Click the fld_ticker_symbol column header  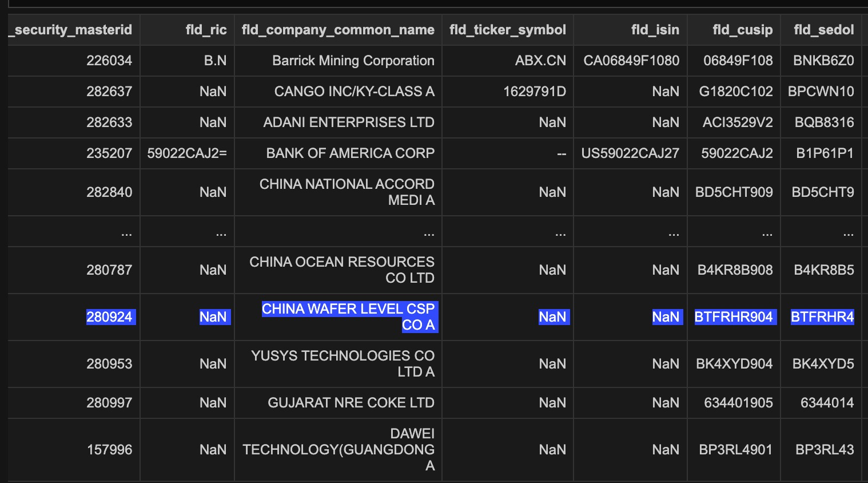(x=508, y=30)
